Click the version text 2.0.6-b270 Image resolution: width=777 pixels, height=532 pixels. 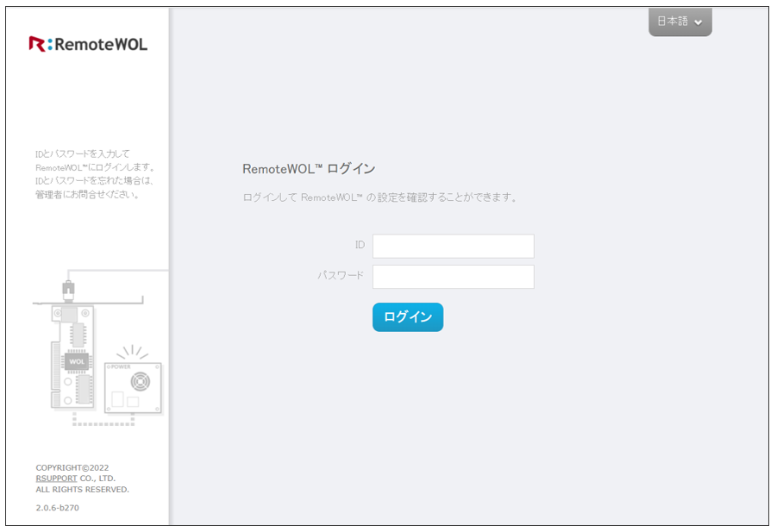point(58,508)
